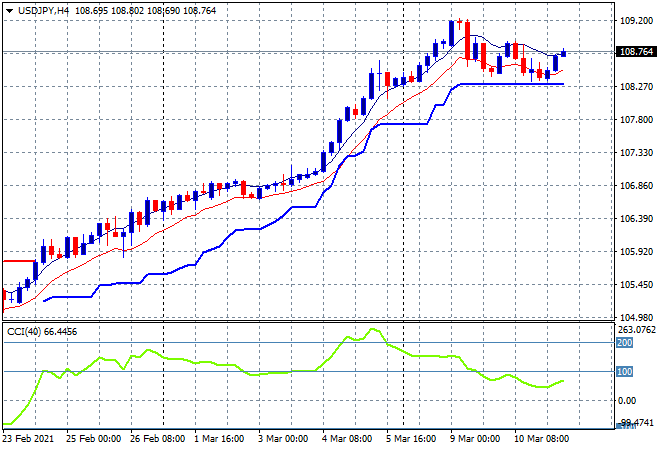Click the divider between price chart and CCI panel

click(300, 322)
